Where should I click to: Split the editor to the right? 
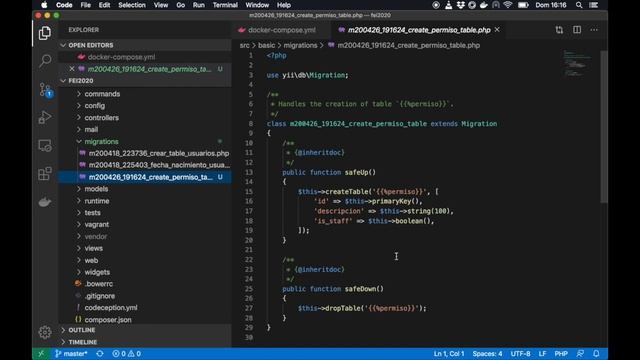(577, 30)
